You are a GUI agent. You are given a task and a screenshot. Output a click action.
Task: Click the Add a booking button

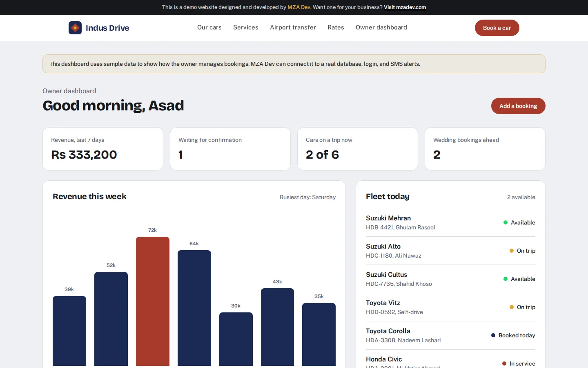tap(518, 106)
